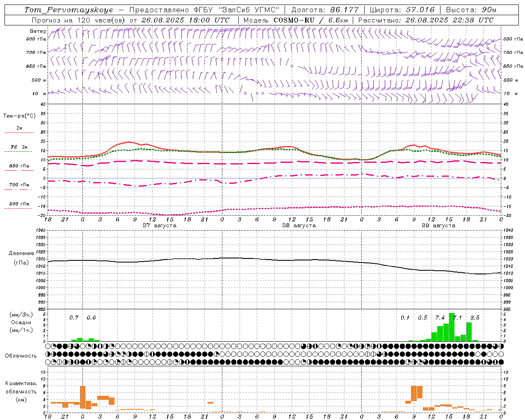This screenshot has width=525, height=420.
Task: Click the '27 августа' date label
Action: (x=160, y=226)
